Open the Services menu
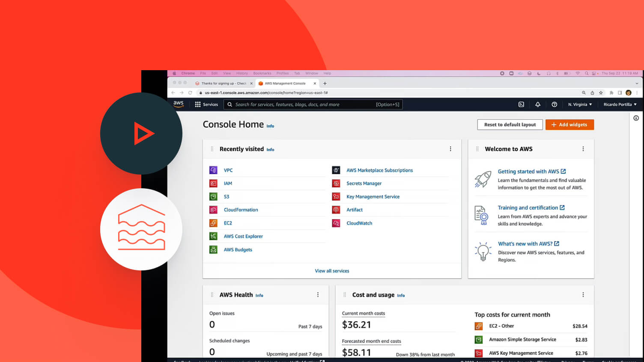The image size is (644, 362). coord(206,104)
